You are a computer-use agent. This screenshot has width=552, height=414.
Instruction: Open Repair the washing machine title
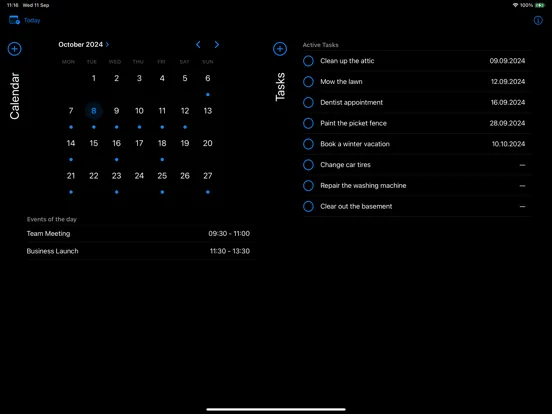[x=363, y=186]
